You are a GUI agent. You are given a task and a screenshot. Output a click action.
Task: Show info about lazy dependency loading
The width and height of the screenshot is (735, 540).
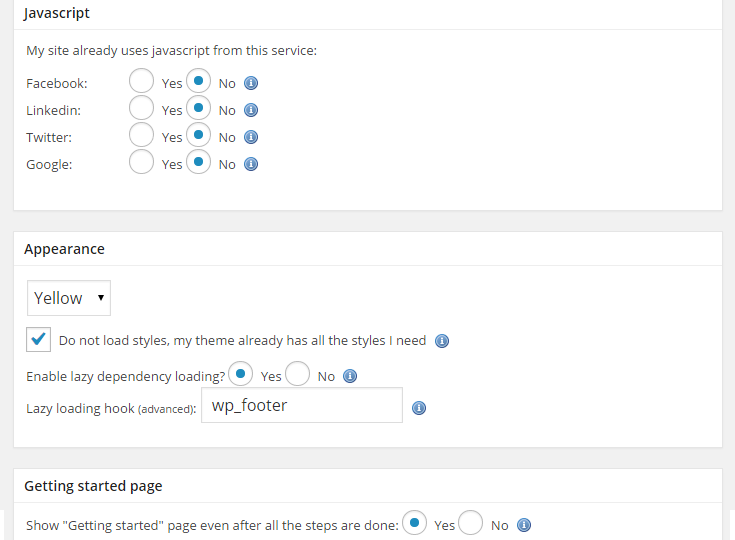350,376
